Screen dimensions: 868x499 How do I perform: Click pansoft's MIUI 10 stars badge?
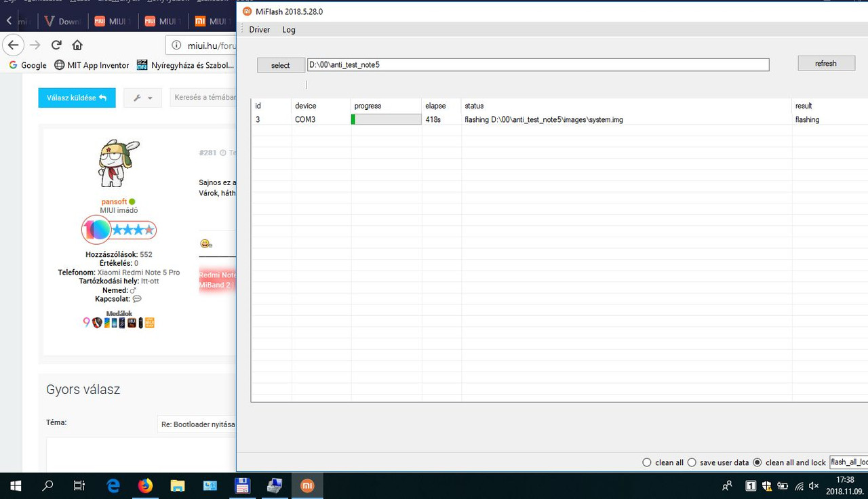click(x=119, y=230)
